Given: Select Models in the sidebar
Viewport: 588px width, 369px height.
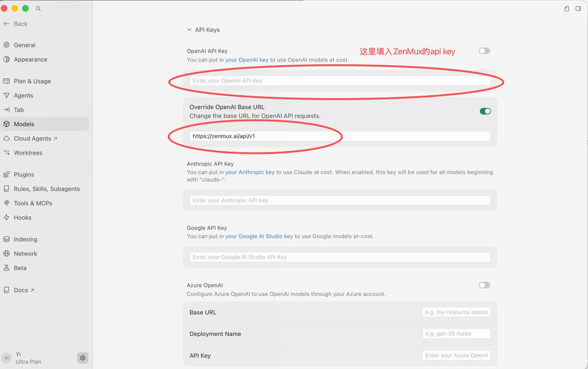Looking at the screenshot, I should coord(24,124).
